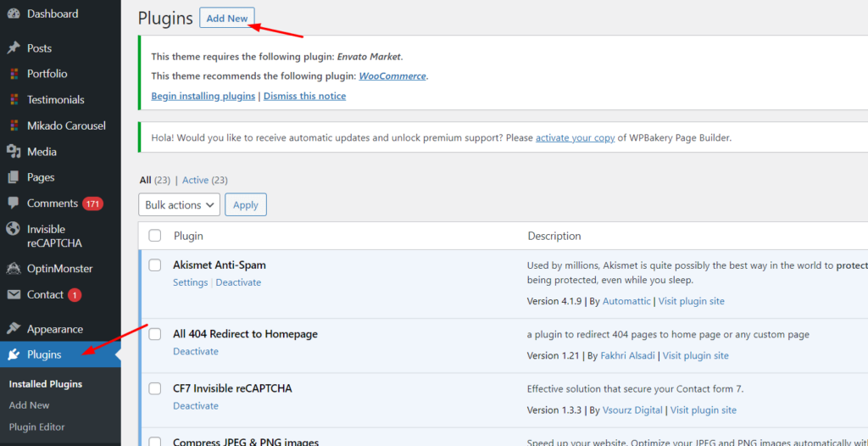Click the Contact envelope icon
Viewport: 868px width, 446px height.
[14, 295]
